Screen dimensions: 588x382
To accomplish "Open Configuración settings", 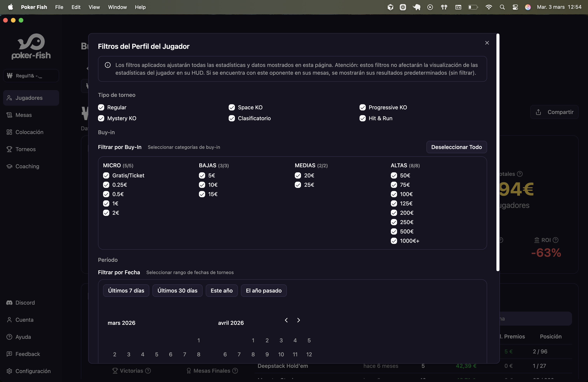I will coord(31,371).
